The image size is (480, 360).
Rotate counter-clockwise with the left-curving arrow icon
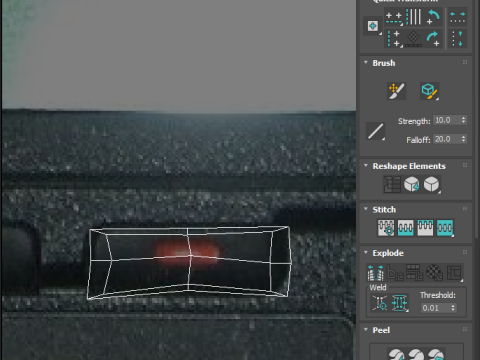click(x=433, y=17)
